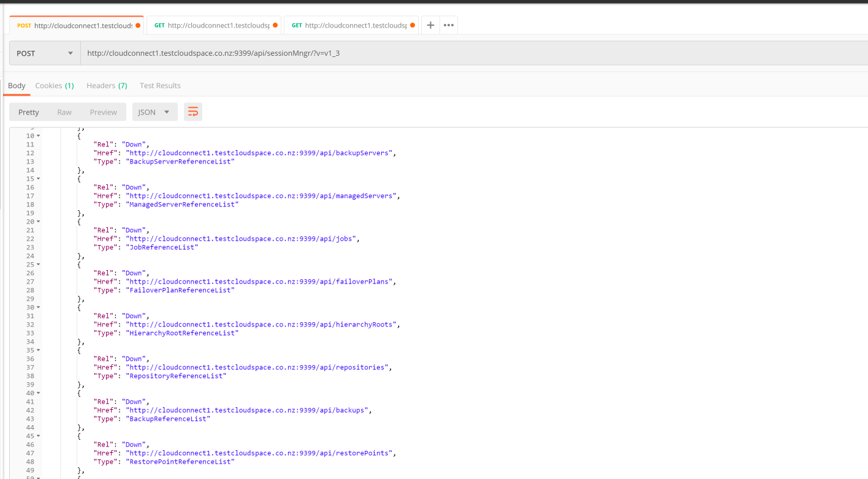Select the Preview view mode

pos(103,112)
